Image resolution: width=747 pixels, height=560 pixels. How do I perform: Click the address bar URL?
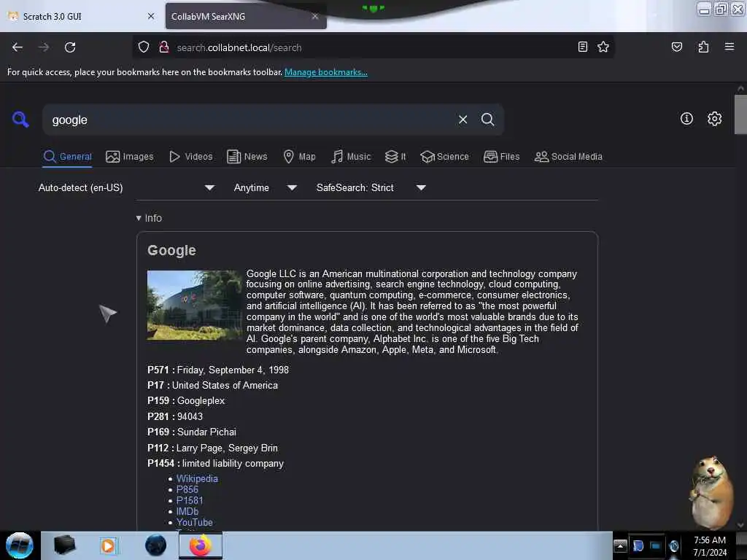point(239,47)
